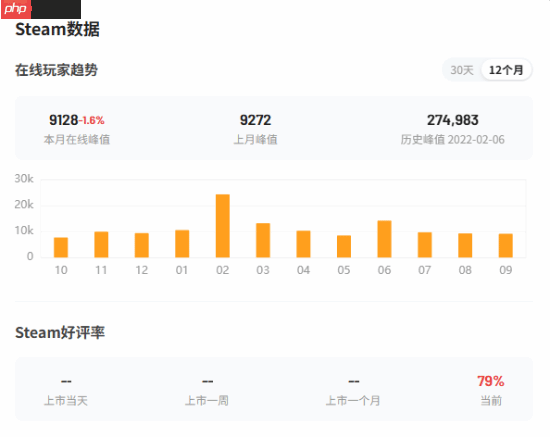550x437 pixels.
Task: Click the 上市一个月 label
Action: pyautogui.click(x=353, y=401)
